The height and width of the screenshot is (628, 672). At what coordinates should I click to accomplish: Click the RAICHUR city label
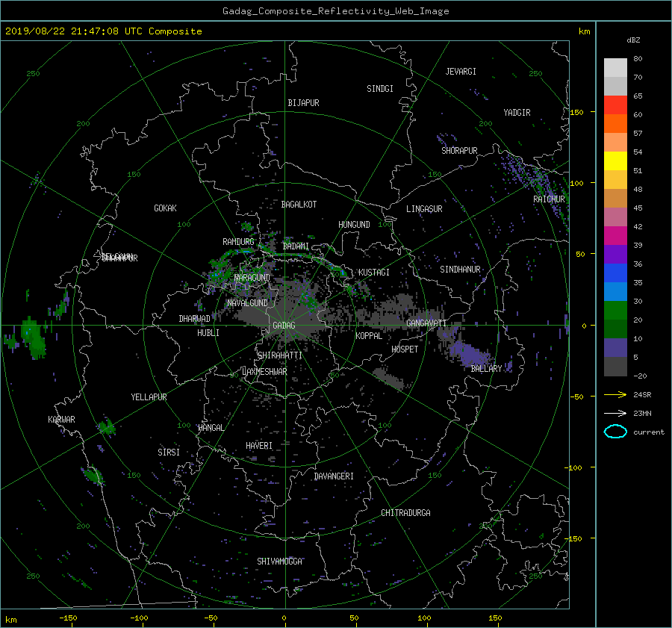coord(549,199)
